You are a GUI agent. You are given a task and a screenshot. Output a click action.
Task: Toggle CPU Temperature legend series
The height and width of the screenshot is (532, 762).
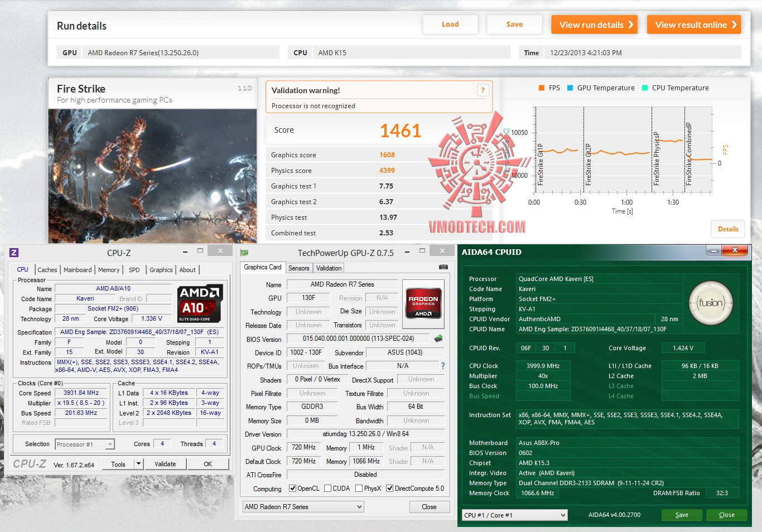coord(676,88)
